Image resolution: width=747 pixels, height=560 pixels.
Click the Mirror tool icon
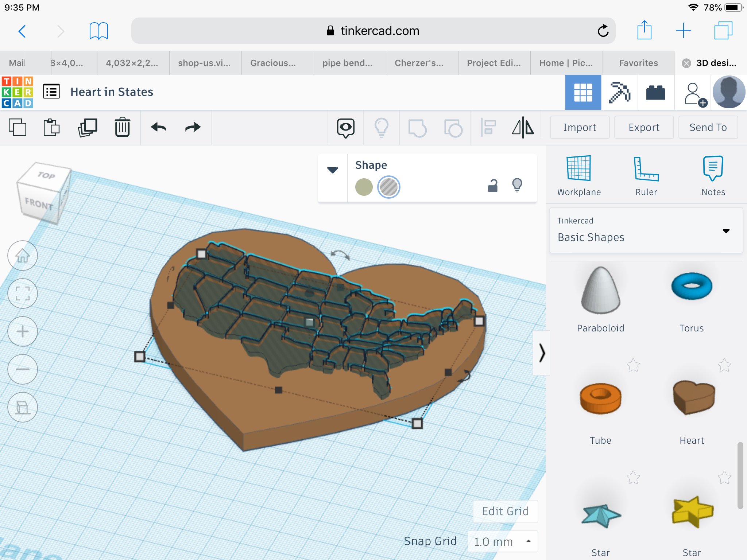tap(523, 128)
